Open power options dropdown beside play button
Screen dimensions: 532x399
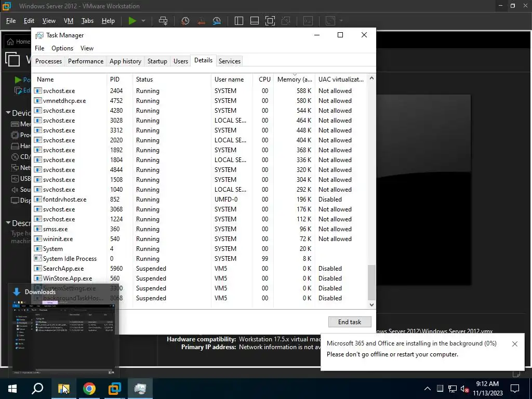143,21
